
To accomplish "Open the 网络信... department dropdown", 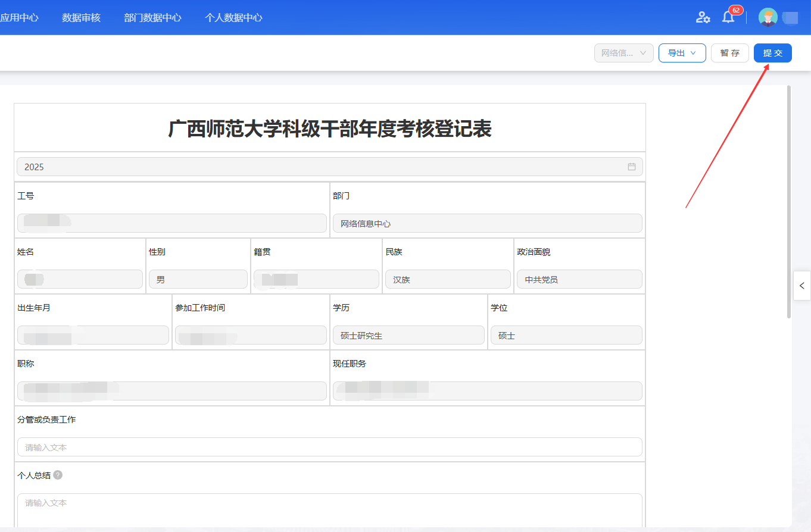I will [x=623, y=53].
